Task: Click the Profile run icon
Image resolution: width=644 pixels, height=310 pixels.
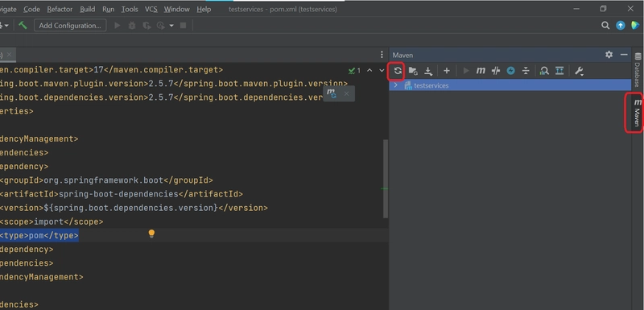Action: pyautogui.click(x=160, y=26)
